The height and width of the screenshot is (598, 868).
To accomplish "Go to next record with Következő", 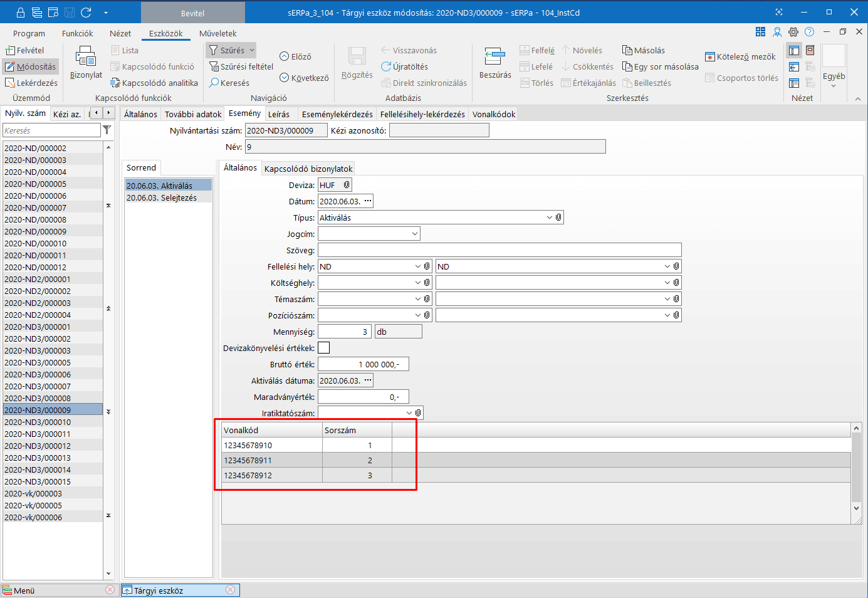I will tap(304, 78).
